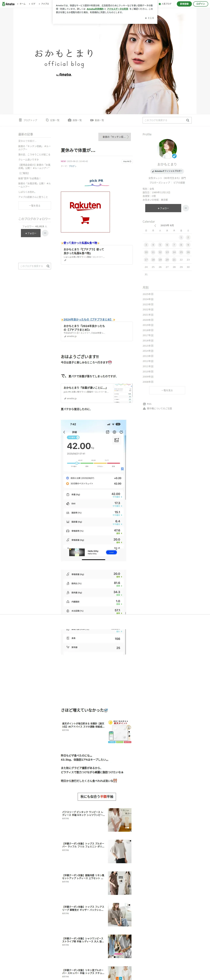210x980 pixels.
Task: Open the 画像一覧 tab
Action: [75, 120]
